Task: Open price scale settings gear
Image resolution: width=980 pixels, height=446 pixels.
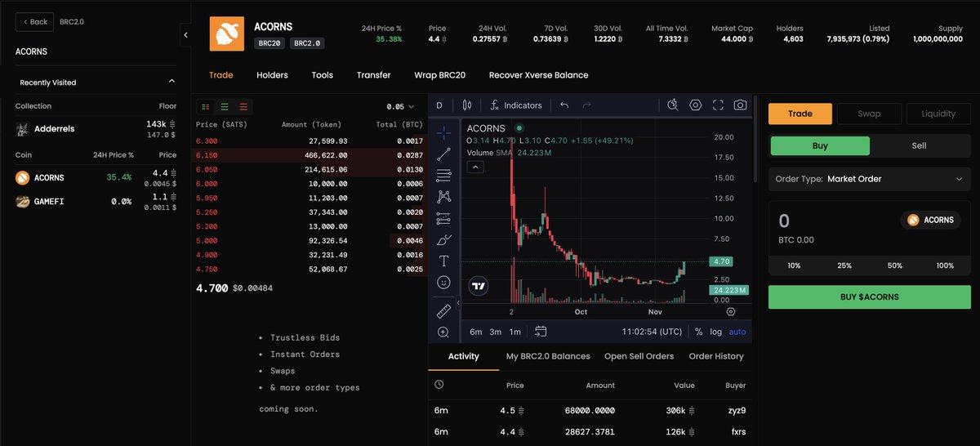Action: [730, 311]
